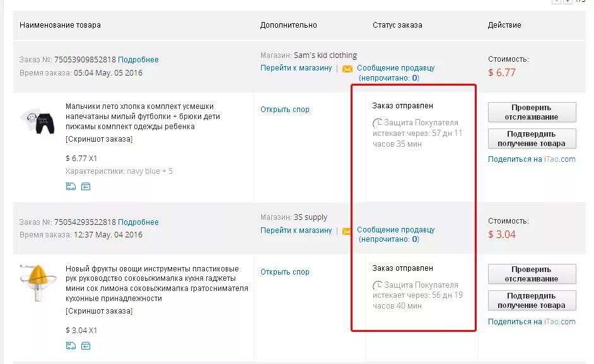The image size is (594, 364).
Task: Click truck icon under navy blue pajamas item
Action: [71, 186]
